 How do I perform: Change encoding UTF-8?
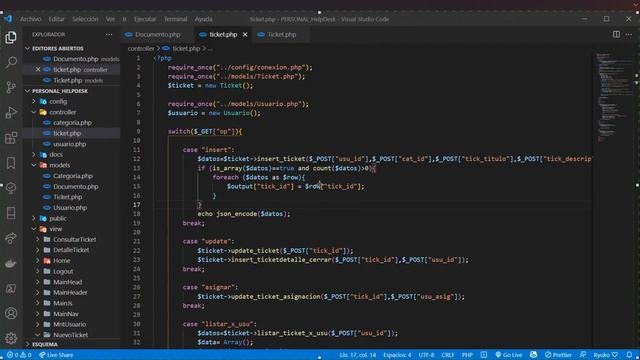click(x=427, y=355)
